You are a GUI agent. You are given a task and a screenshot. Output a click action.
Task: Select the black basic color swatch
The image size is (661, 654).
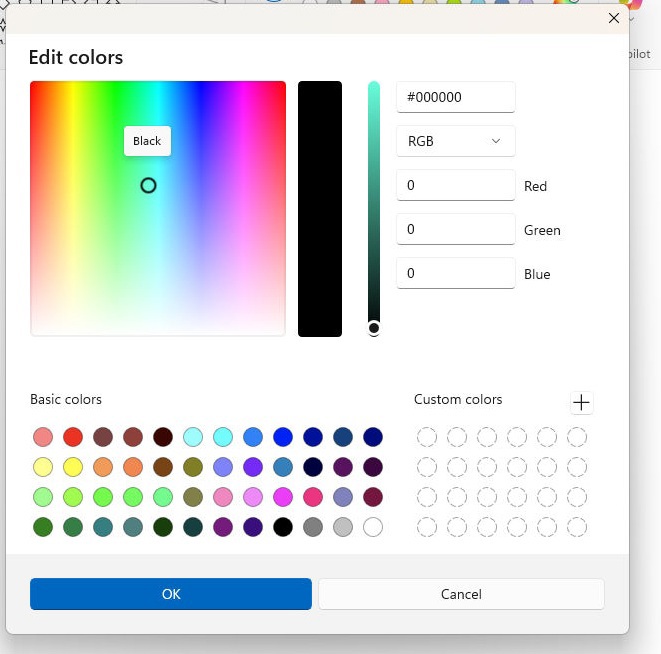(x=283, y=527)
